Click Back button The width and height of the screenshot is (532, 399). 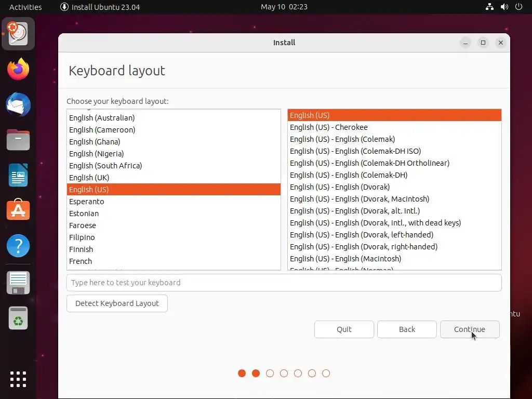pyautogui.click(x=407, y=329)
